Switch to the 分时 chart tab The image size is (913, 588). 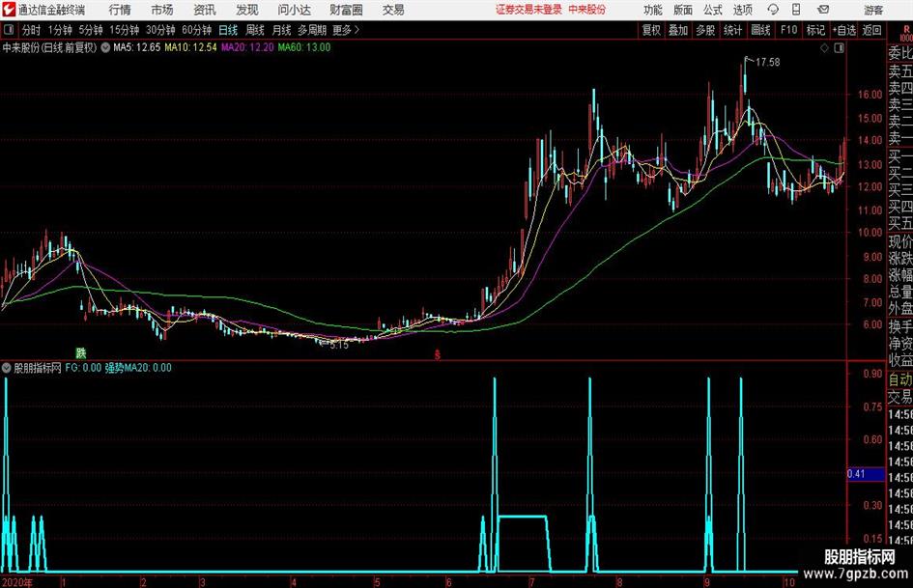point(32,30)
